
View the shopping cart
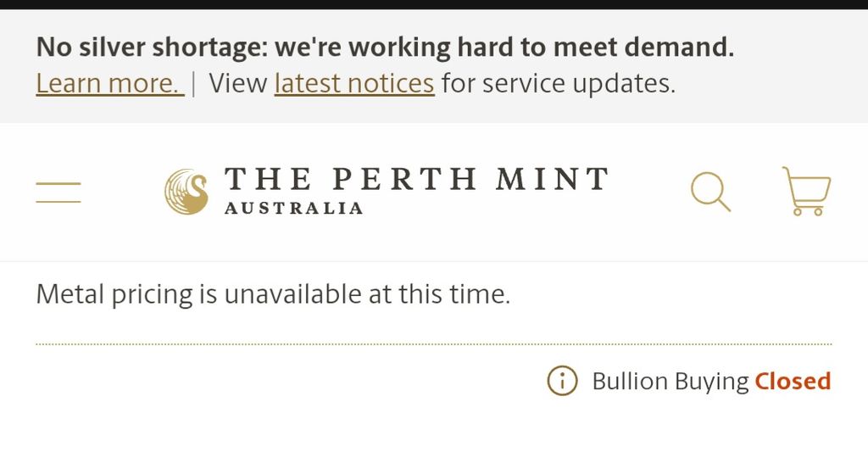pyautogui.click(x=806, y=191)
